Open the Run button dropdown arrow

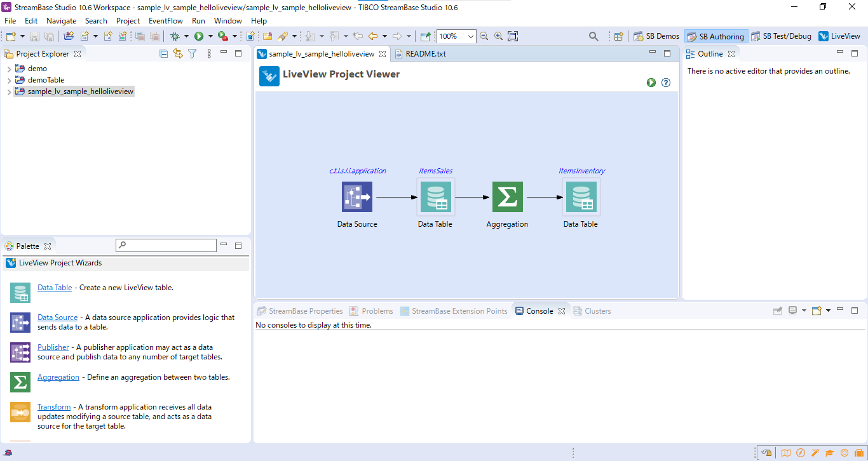coord(210,36)
